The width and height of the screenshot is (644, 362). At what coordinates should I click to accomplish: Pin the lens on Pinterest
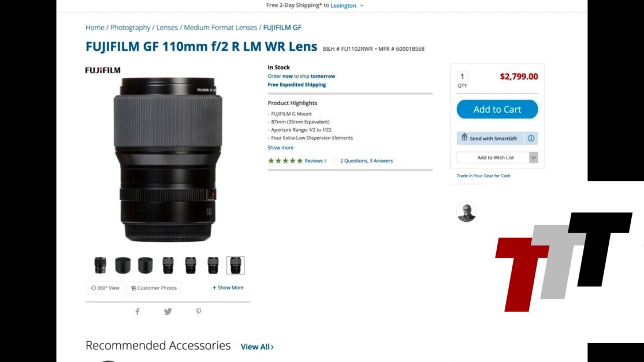[x=198, y=312]
